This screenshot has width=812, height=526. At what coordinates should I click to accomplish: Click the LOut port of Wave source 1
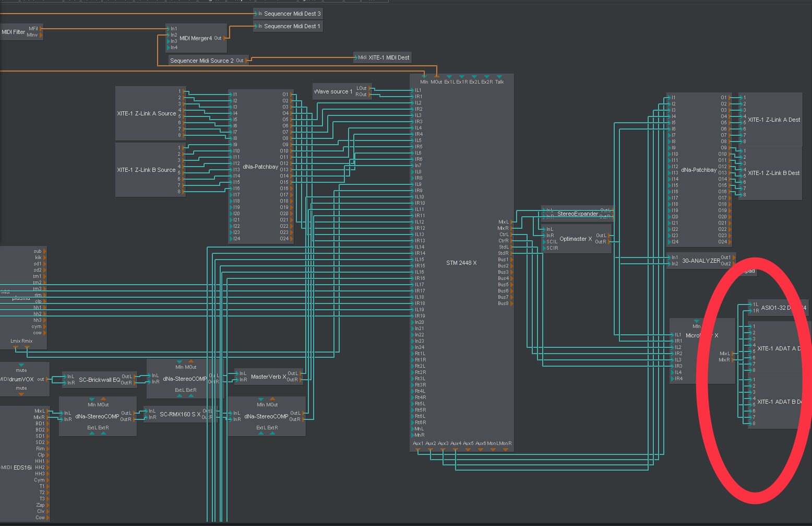pyautogui.click(x=370, y=88)
